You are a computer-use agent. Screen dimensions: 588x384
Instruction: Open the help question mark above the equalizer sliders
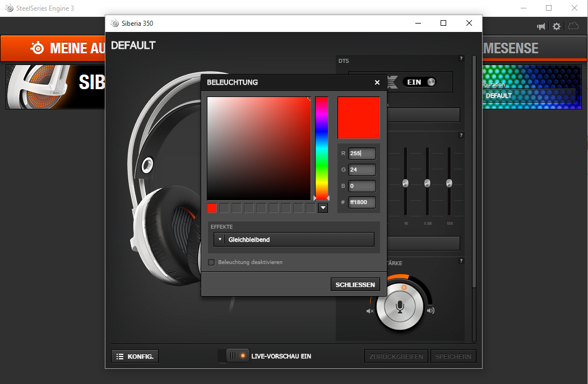pos(461,135)
